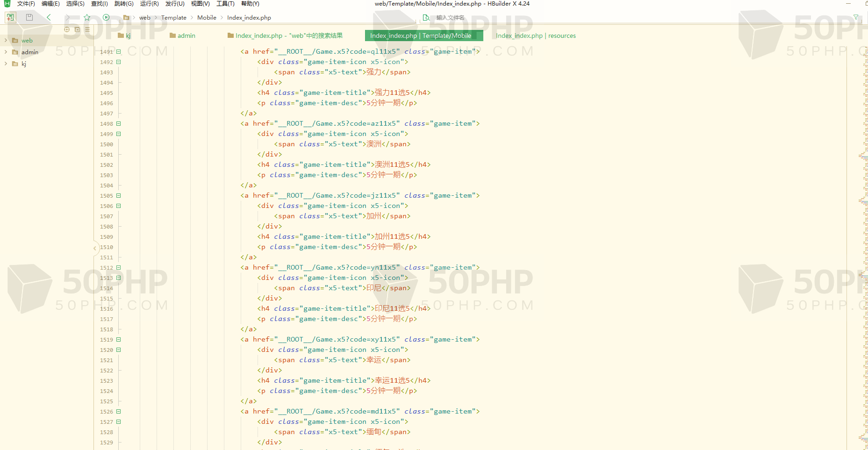The image size is (868, 450).
Task: Go back using the left arrow icon
Action: [49, 17]
